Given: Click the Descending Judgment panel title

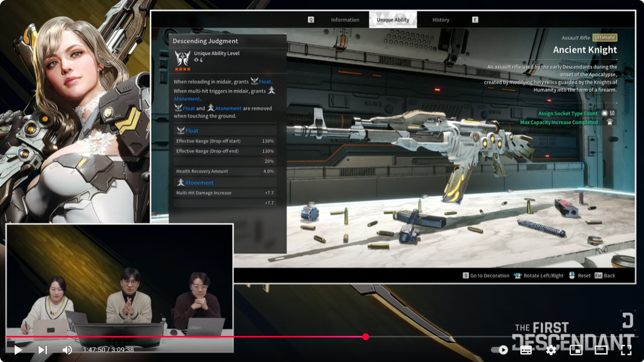Looking at the screenshot, I should [x=205, y=41].
